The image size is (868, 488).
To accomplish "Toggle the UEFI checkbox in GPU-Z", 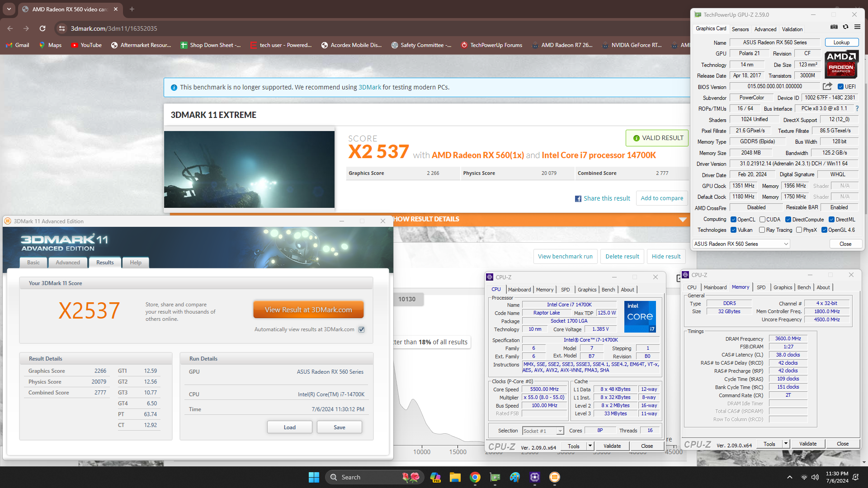I will pyautogui.click(x=840, y=87).
